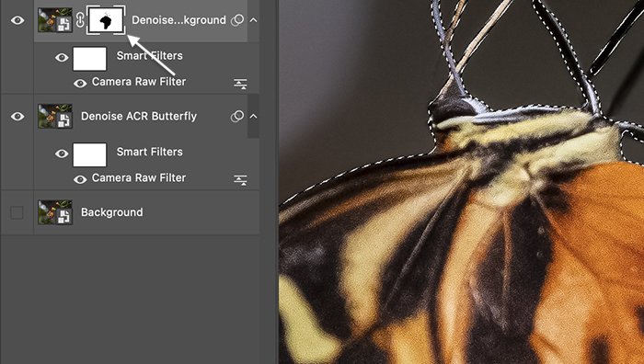
Task: Hide Smart Filters under the Denoise...kground layer
Action: tap(62, 58)
